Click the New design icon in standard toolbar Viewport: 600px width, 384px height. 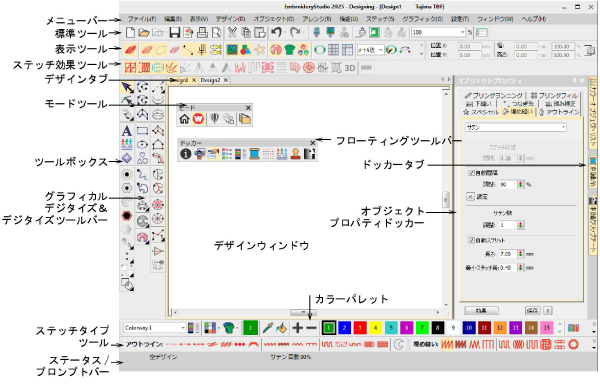[x=130, y=33]
